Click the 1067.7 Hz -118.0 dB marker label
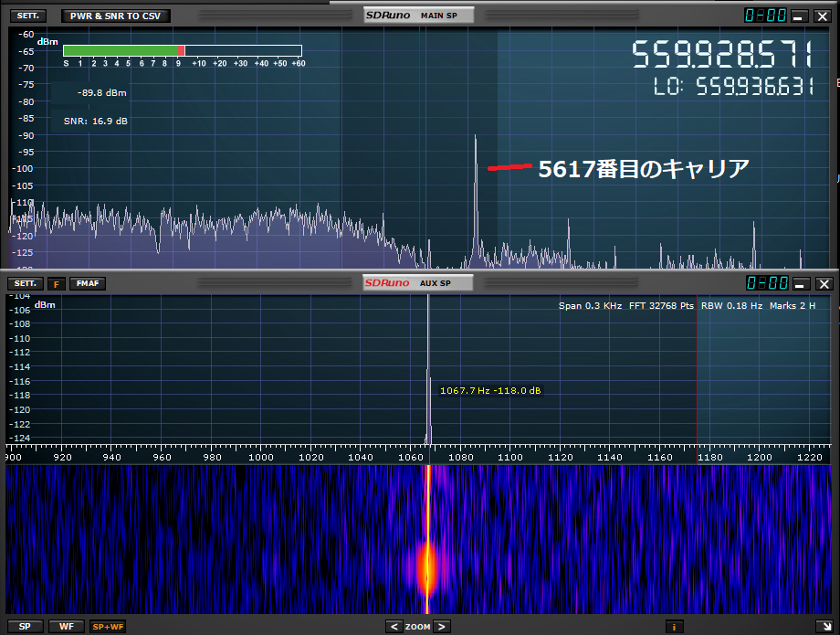Image resolution: width=840 pixels, height=635 pixels. (x=490, y=391)
